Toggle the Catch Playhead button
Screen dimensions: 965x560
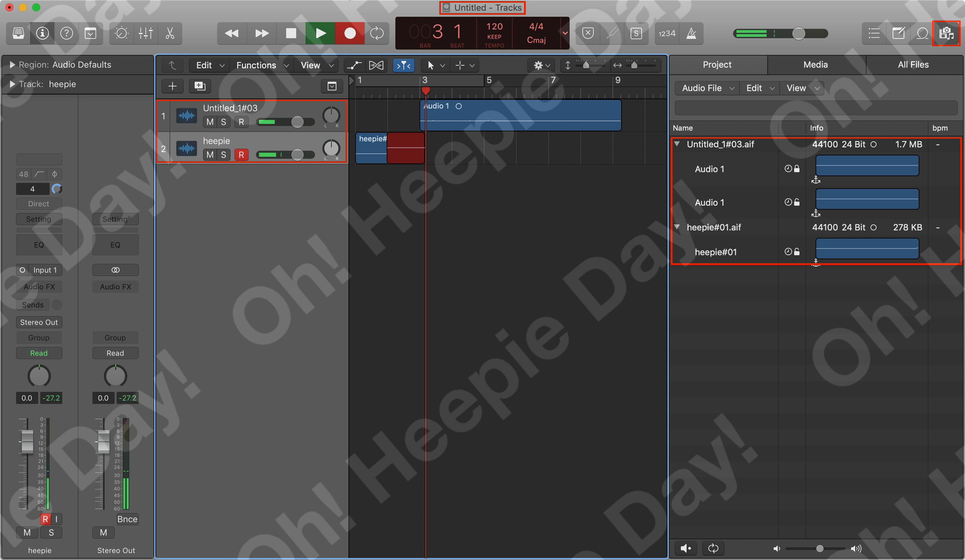click(404, 65)
